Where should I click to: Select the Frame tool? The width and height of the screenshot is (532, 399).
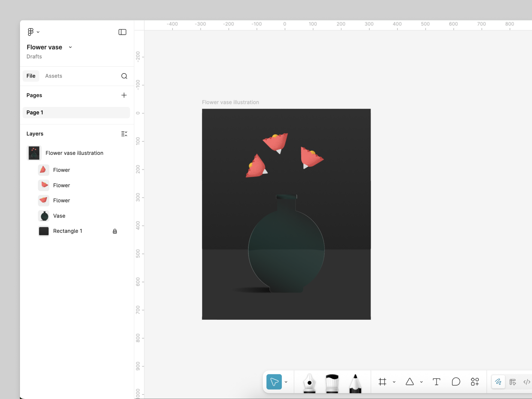point(382,382)
